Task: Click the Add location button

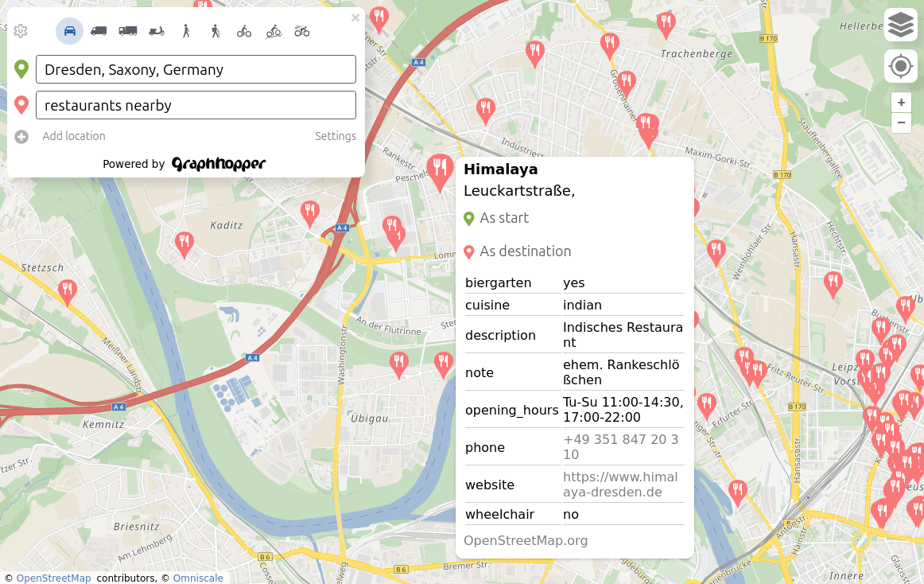Action: pos(73,136)
